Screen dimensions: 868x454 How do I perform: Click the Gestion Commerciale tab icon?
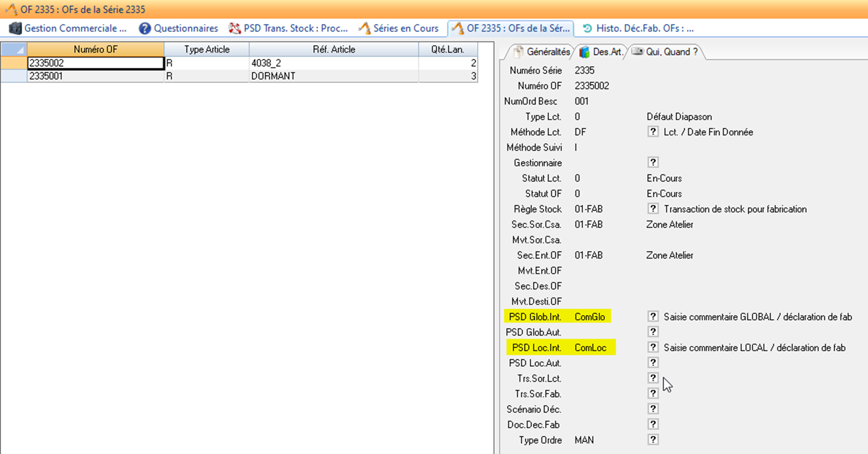pos(15,29)
